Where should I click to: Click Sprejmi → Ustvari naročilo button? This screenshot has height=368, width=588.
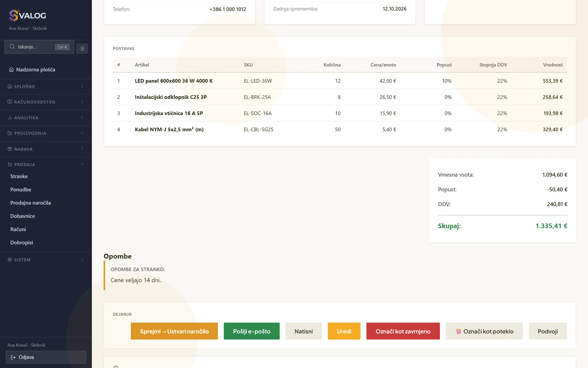click(x=174, y=331)
